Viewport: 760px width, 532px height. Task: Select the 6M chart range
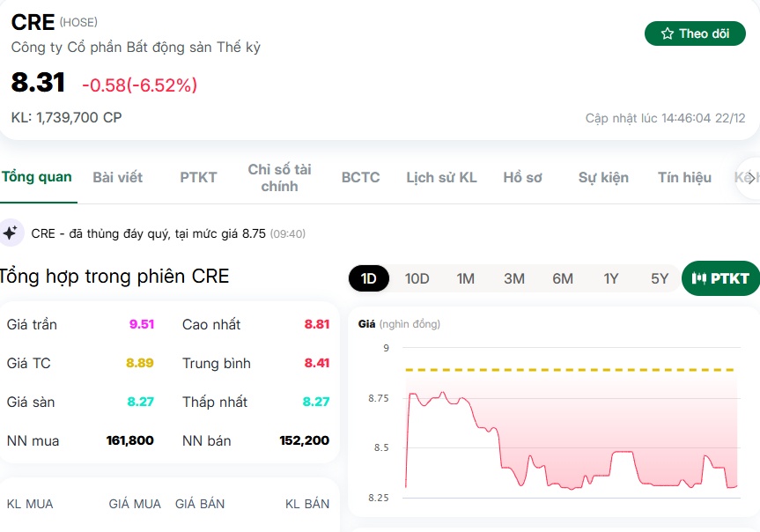coord(563,278)
